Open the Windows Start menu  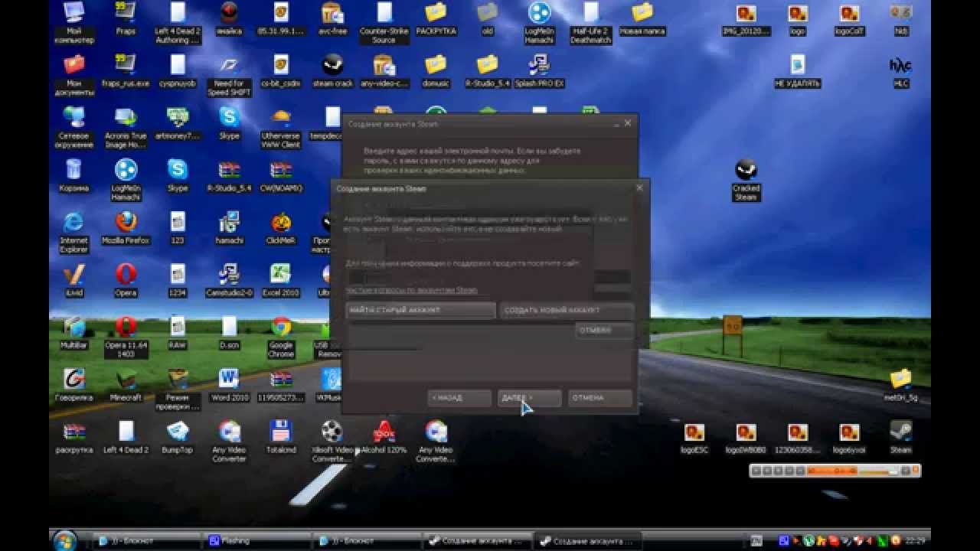pos(66,540)
